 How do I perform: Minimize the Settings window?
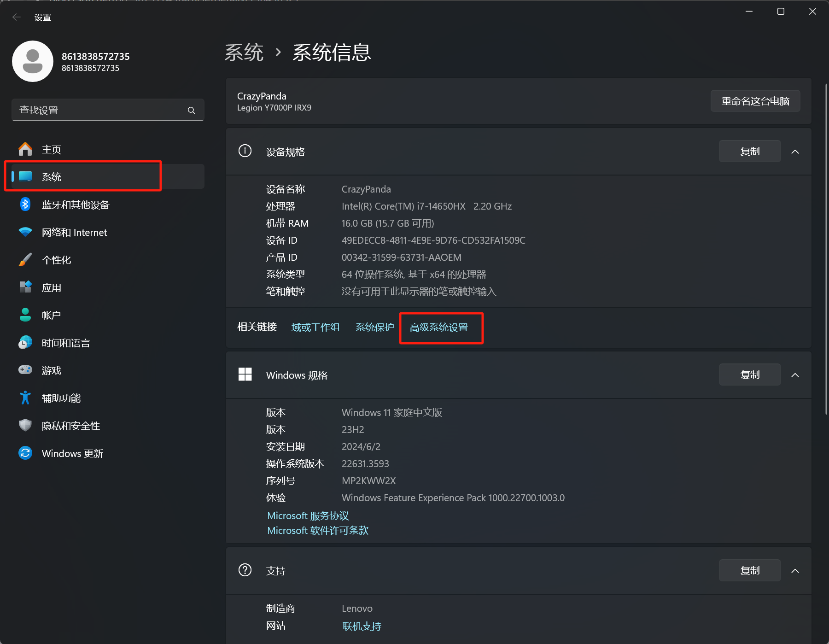(x=749, y=11)
